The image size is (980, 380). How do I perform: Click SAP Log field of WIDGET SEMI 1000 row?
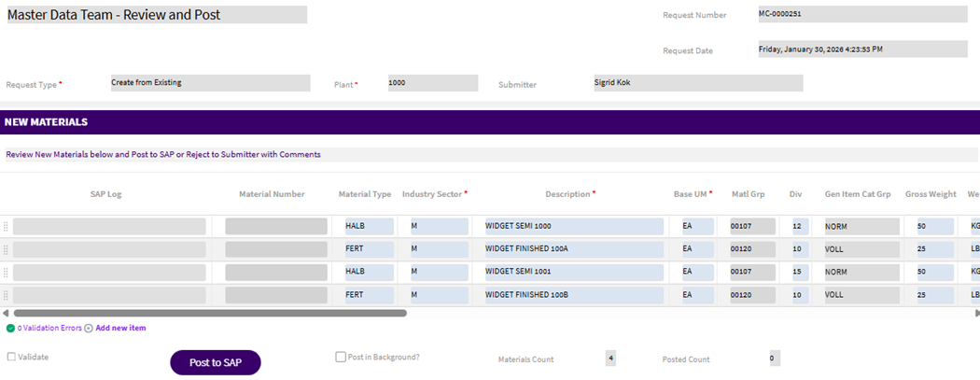point(109,226)
